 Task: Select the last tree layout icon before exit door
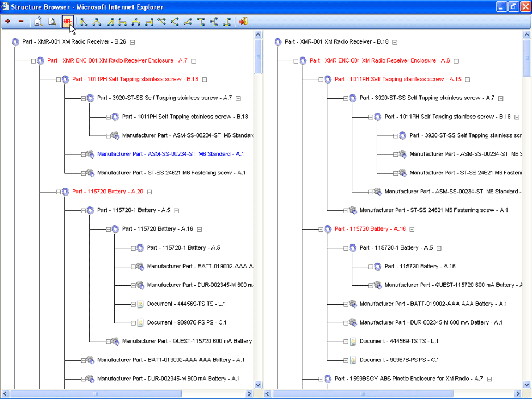(227, 22)
